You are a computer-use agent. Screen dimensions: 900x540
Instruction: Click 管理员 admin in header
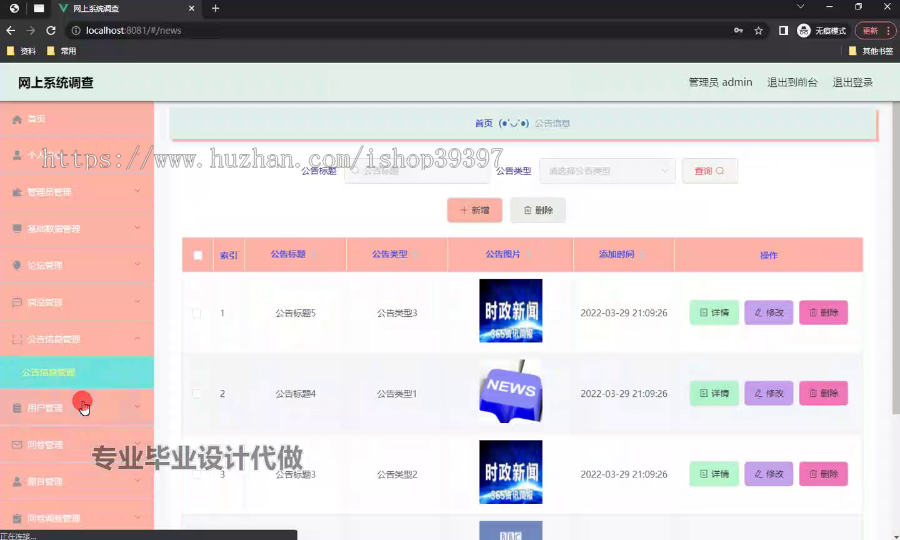click(720, 82)
